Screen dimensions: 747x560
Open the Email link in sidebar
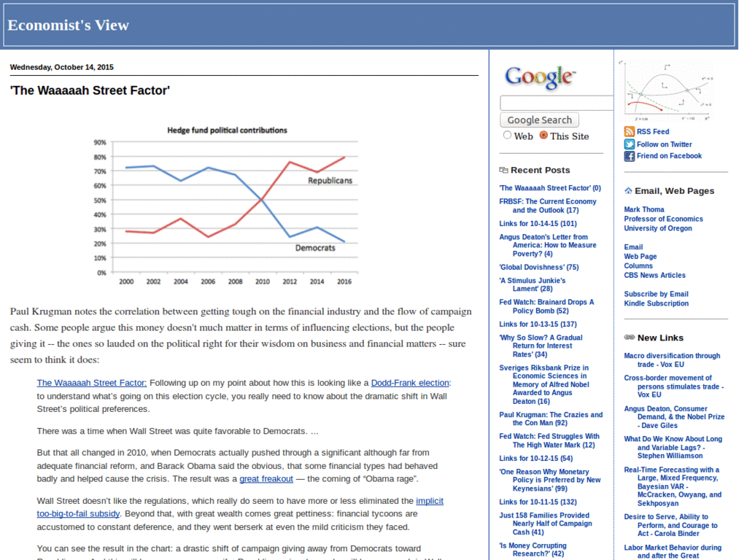[633, 247]
